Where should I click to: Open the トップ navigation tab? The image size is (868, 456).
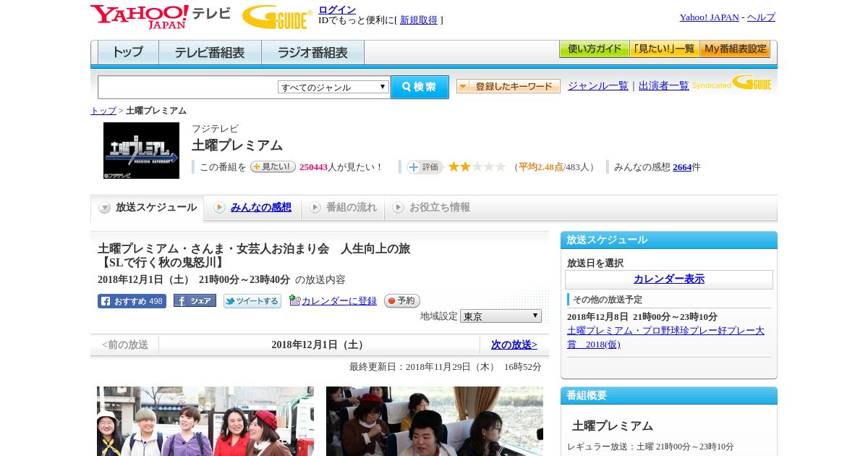click(x=128, y=53)
